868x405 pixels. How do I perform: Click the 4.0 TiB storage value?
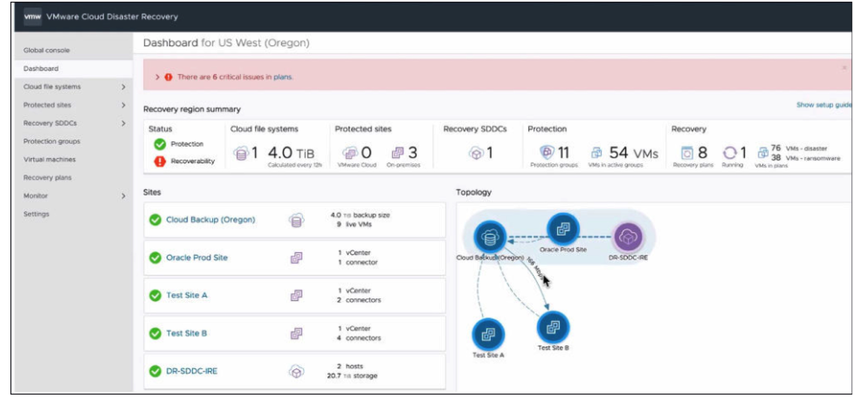pos(291,153)
